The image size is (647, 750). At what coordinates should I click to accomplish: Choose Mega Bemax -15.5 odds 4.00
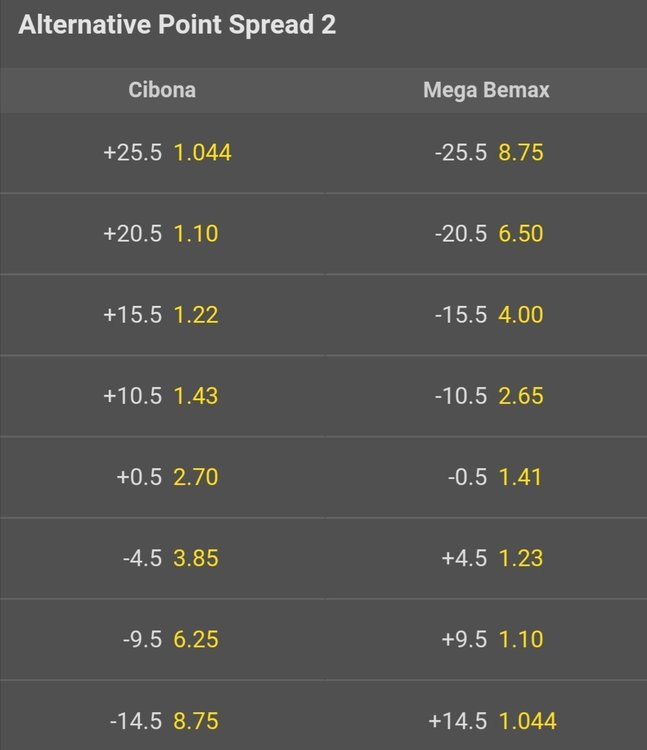[485, 315]
